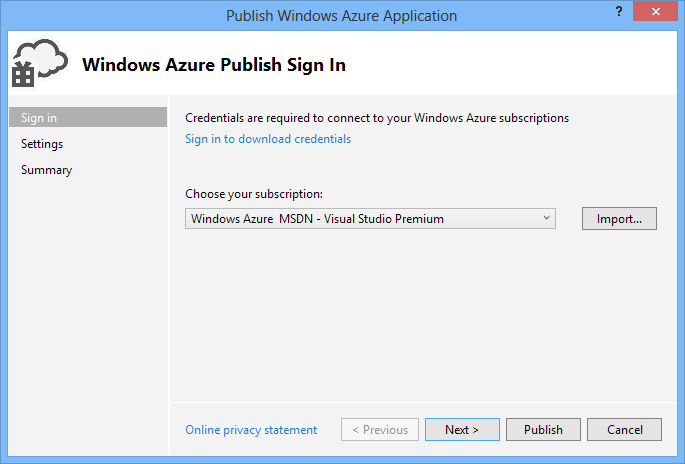This screenshot has width=685, height=464.
Task: Select the Sign in step in sidebar
Action: pyautogui.click(x=87, y=118)
